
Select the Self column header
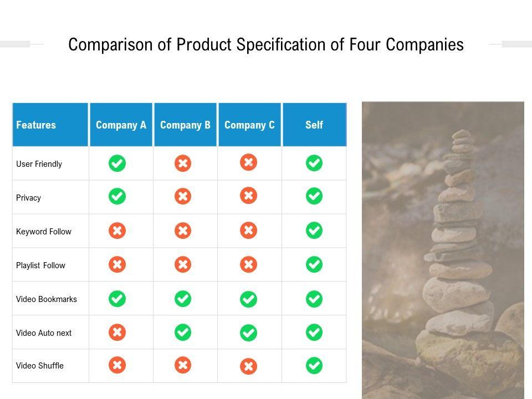(314, 125)
